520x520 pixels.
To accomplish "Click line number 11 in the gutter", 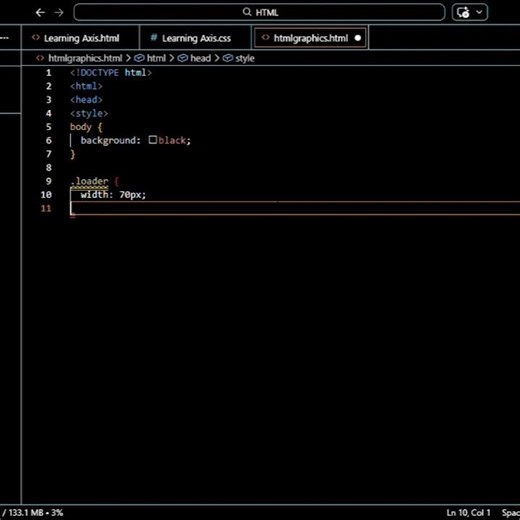I will 46,208.
